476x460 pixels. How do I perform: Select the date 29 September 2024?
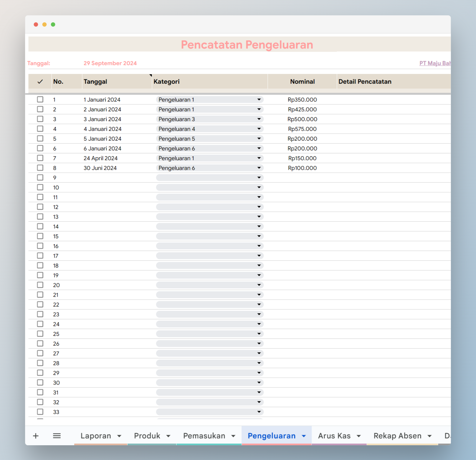tap(110, 63)
